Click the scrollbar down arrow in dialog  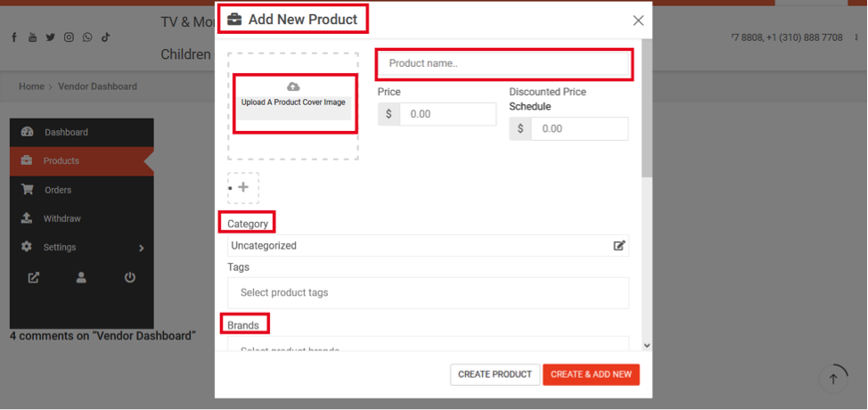point(647,345)
